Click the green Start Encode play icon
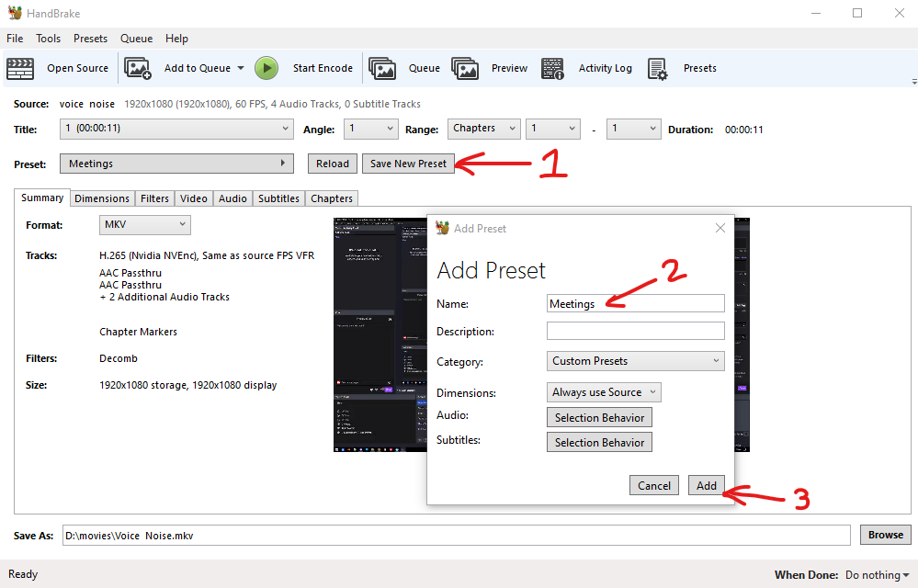Screen dimensions: 918x588 pos(266,69)
